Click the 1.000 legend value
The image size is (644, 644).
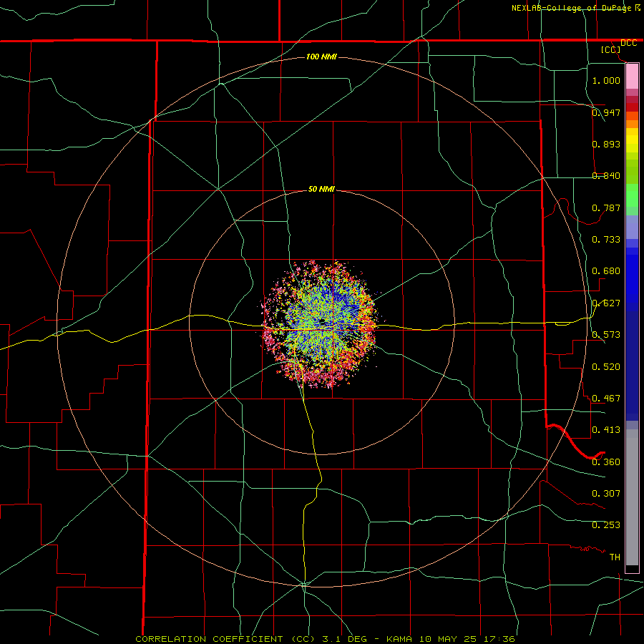606,80
